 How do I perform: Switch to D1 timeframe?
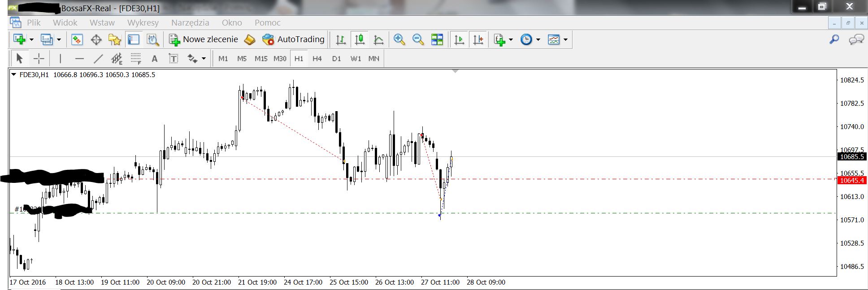(x=337, y=59)
